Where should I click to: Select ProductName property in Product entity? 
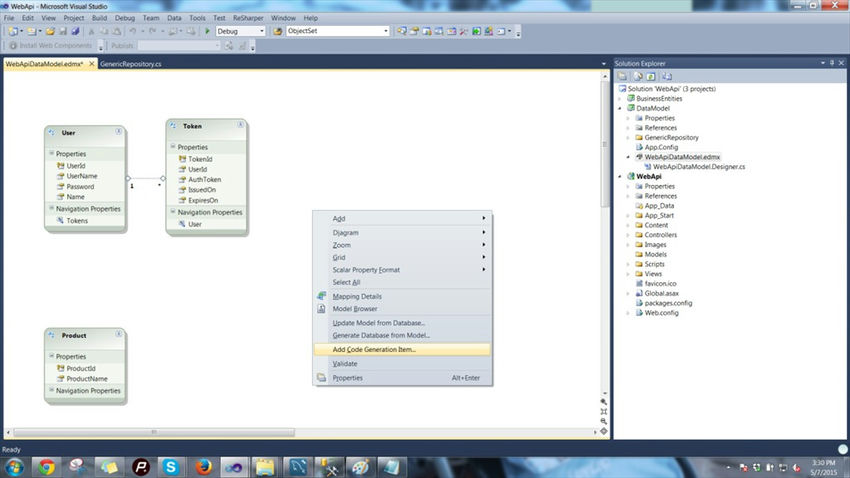coord(87,379)
